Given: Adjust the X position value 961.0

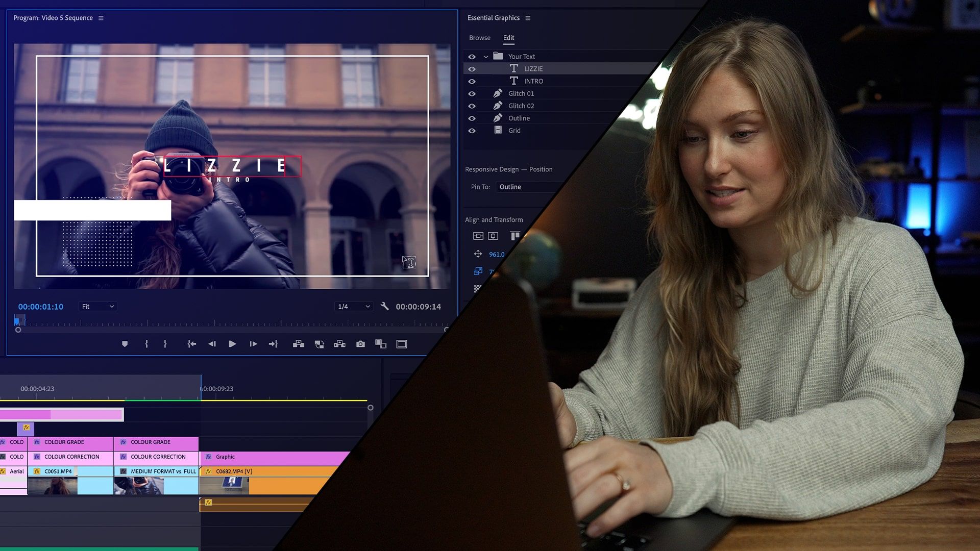Looking at the screenshot, I should click(497, 254).
